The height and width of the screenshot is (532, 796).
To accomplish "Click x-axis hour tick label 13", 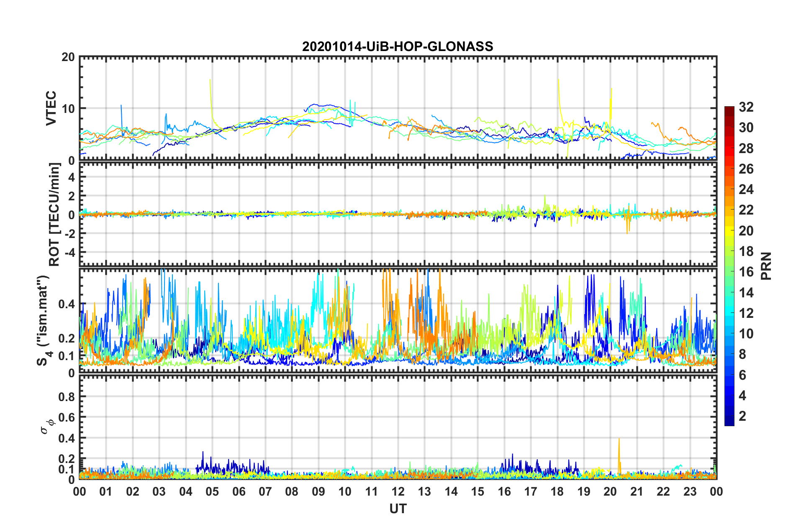I will point(424,491).
